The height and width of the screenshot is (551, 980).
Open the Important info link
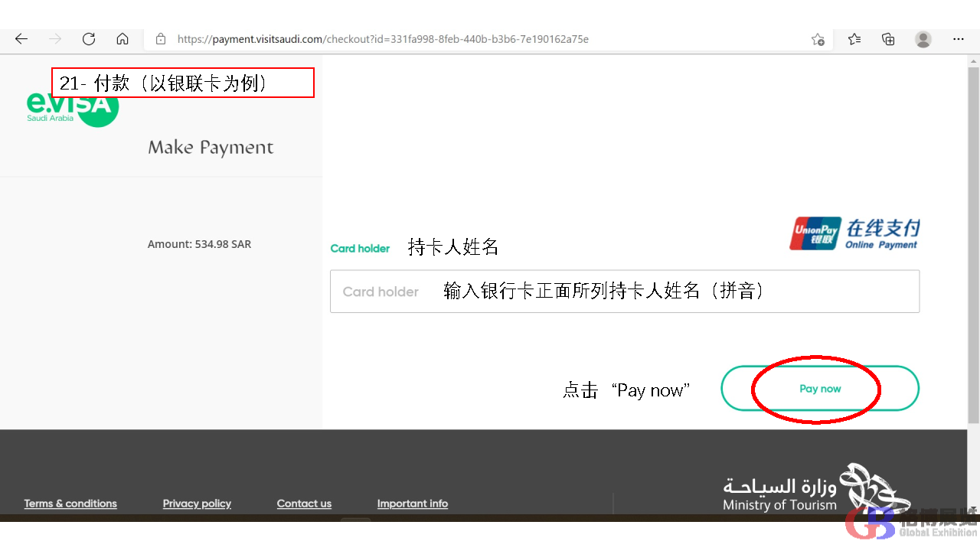click(412, 504)
